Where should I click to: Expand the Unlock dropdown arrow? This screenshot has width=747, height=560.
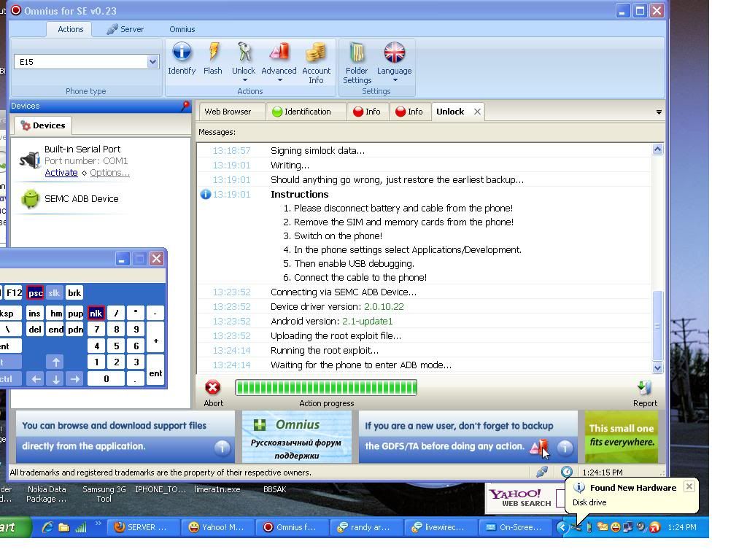244,80
